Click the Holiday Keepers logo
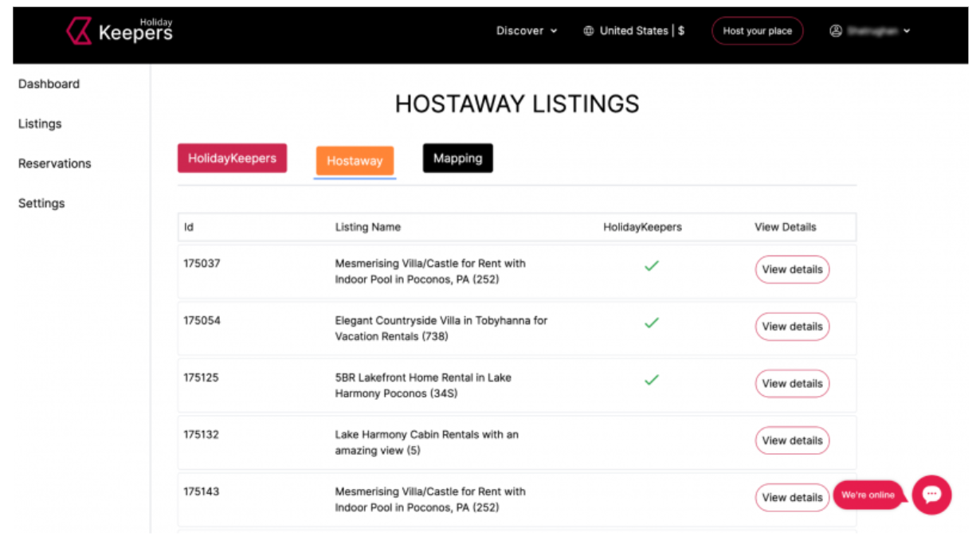This screenshot has height=540, width=980. pyautogui.click(x=120, y=30)
